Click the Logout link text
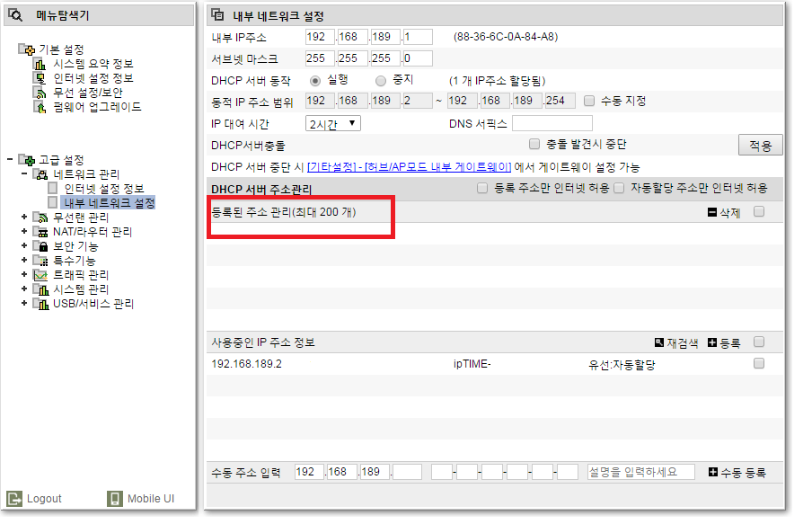The height and width of the screenshot is (524, 812). pos(44,499)
